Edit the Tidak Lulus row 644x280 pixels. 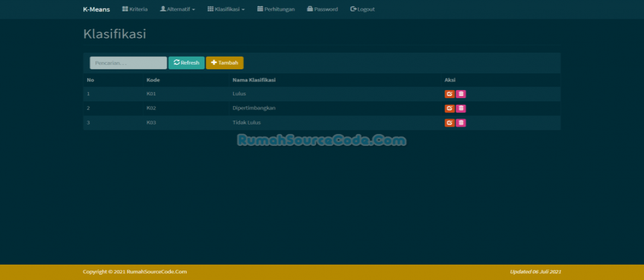450,123
